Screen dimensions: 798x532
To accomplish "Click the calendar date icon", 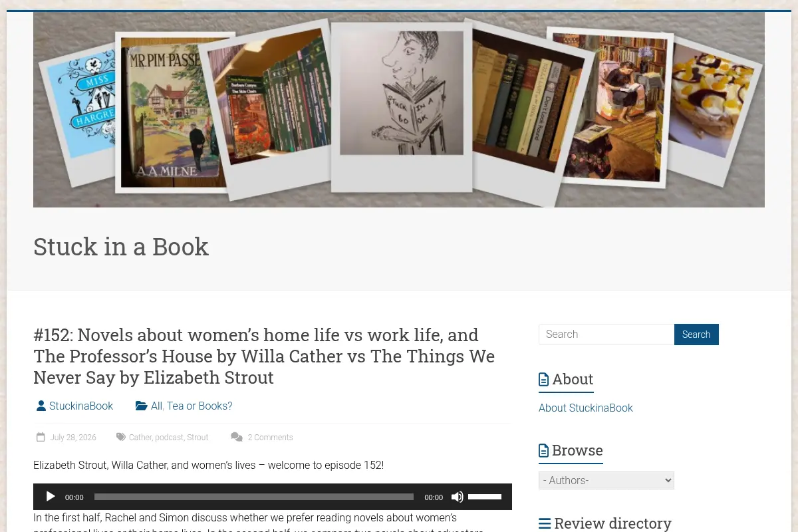I will (x=41, y=437).
